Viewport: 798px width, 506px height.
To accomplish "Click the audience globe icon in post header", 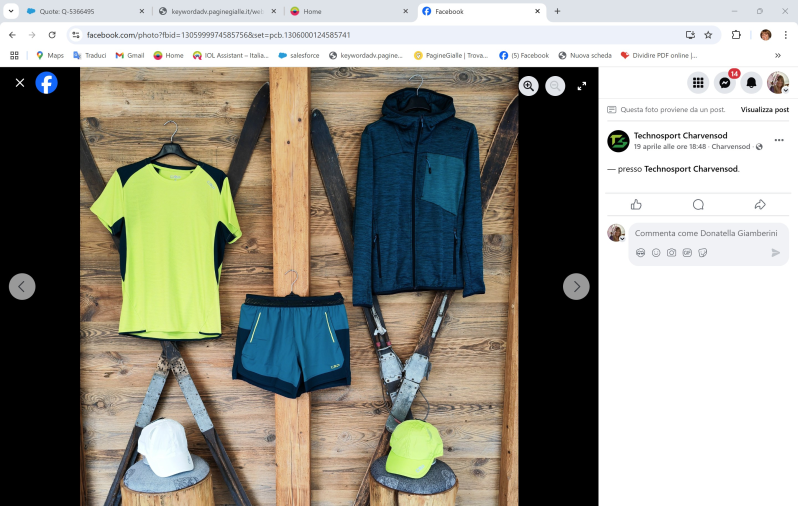I will tap(759, 147).
